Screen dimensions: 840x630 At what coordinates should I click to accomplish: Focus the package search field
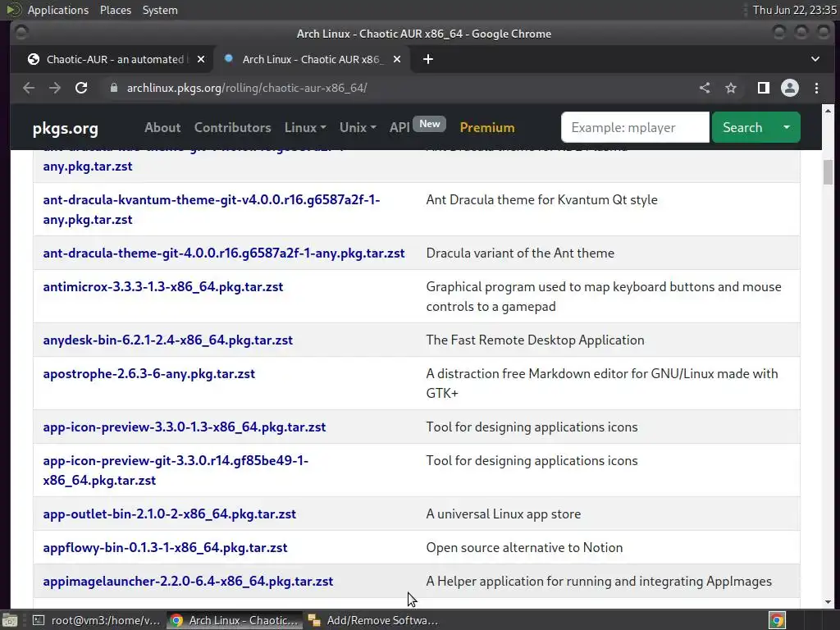[x=635, y=127]
